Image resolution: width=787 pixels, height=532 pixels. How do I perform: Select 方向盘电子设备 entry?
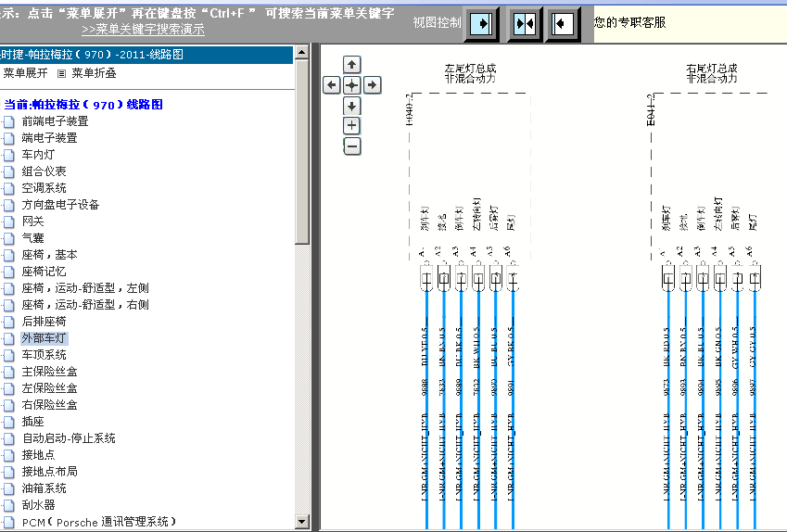[61, 204]
